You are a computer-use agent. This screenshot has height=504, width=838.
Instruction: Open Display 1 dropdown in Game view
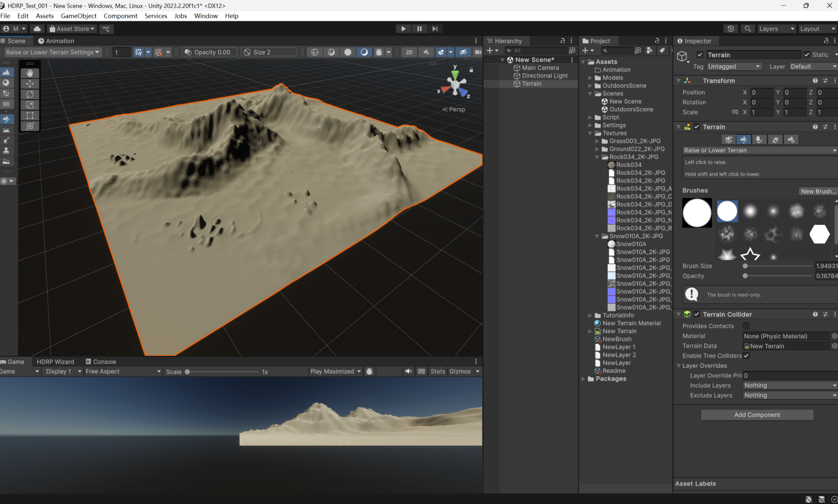click(64, 371)
